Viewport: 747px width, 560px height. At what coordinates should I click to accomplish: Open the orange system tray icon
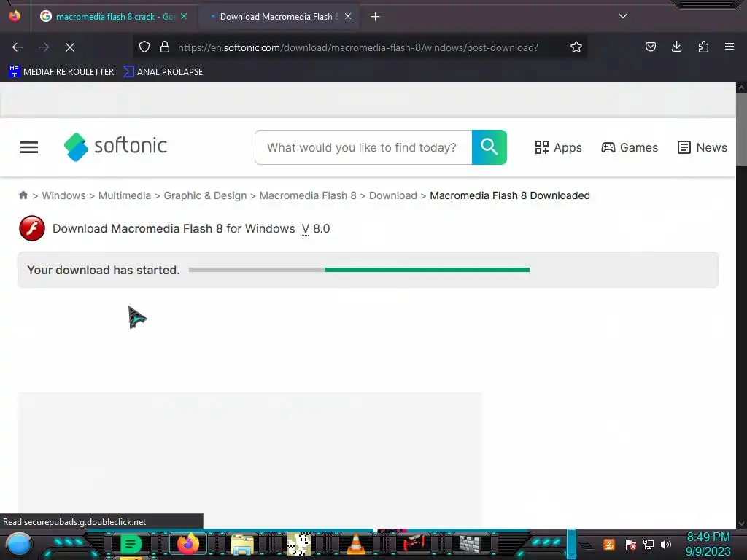tap(608, 544)
